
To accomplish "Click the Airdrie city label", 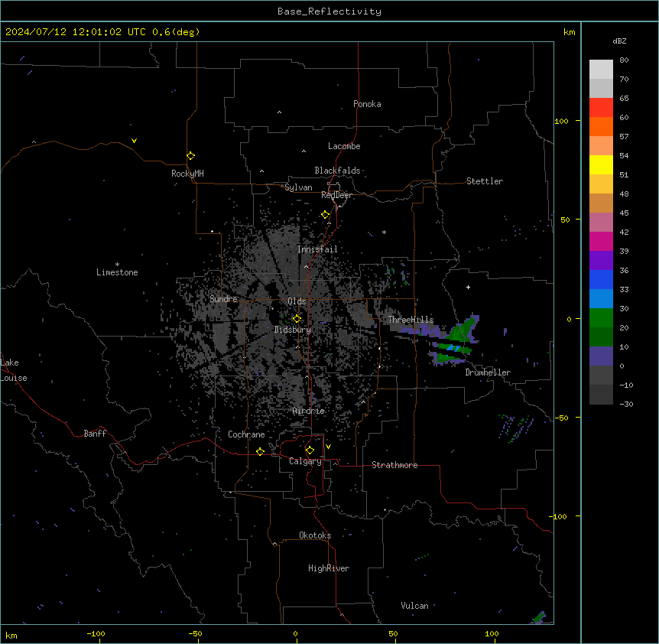I will [309, 411].
